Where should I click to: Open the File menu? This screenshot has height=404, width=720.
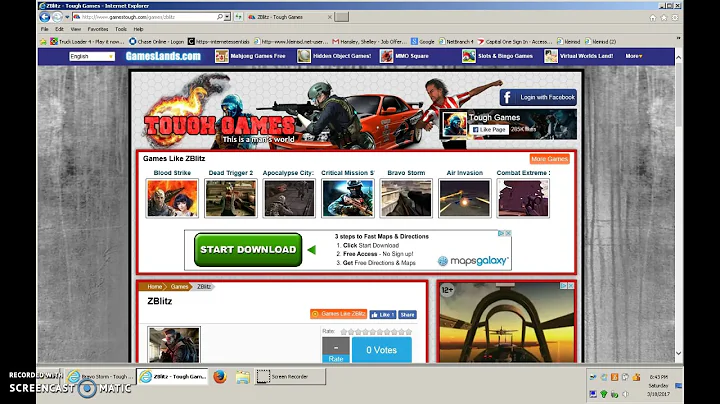coord(45,29)
